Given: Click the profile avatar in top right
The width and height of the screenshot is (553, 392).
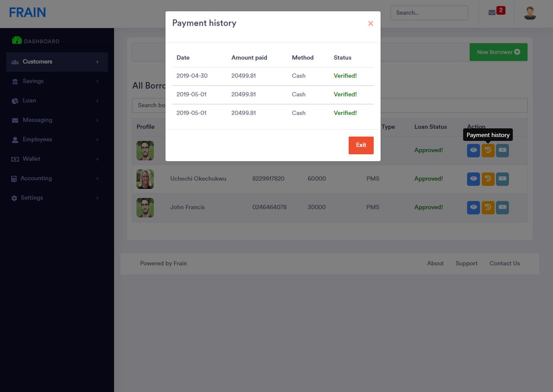Looking at the screenshot, I should (x=530, y=13).
